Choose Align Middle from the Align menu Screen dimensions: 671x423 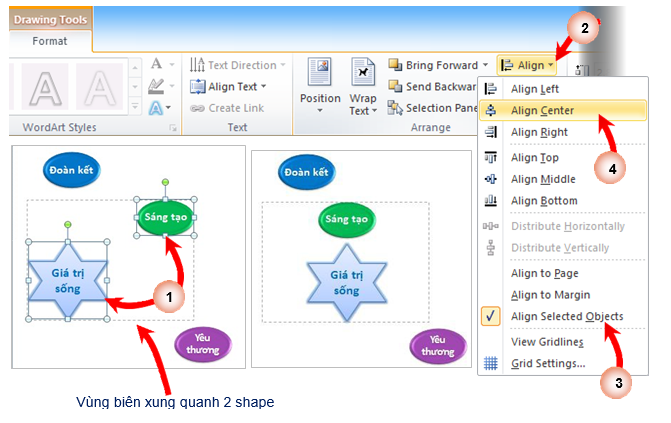543,179
